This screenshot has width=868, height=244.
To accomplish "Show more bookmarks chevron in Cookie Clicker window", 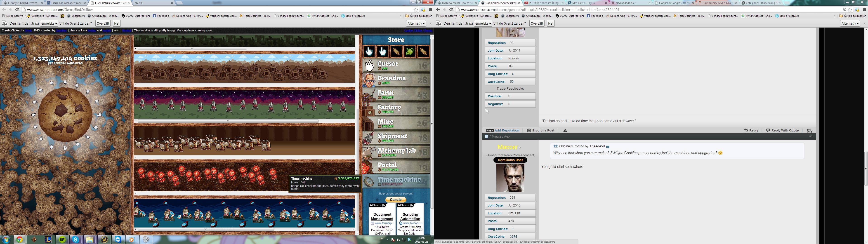I will (401, 16).
